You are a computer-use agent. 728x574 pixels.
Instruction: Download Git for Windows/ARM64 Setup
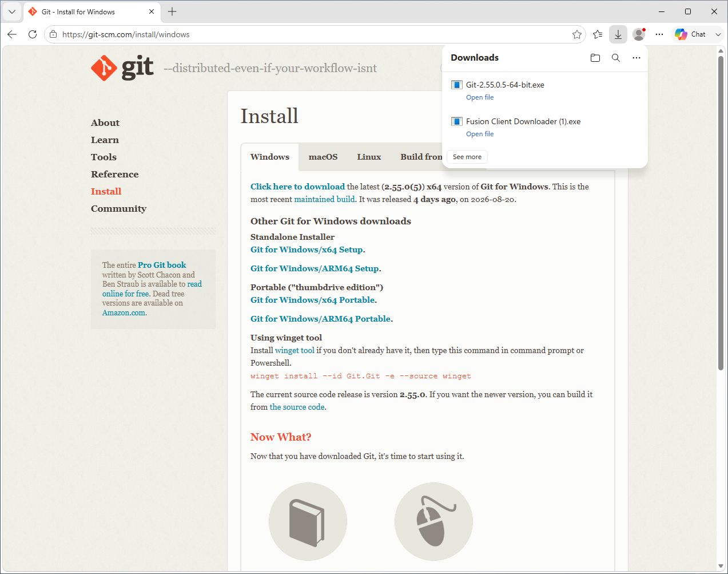pos(315,268)
